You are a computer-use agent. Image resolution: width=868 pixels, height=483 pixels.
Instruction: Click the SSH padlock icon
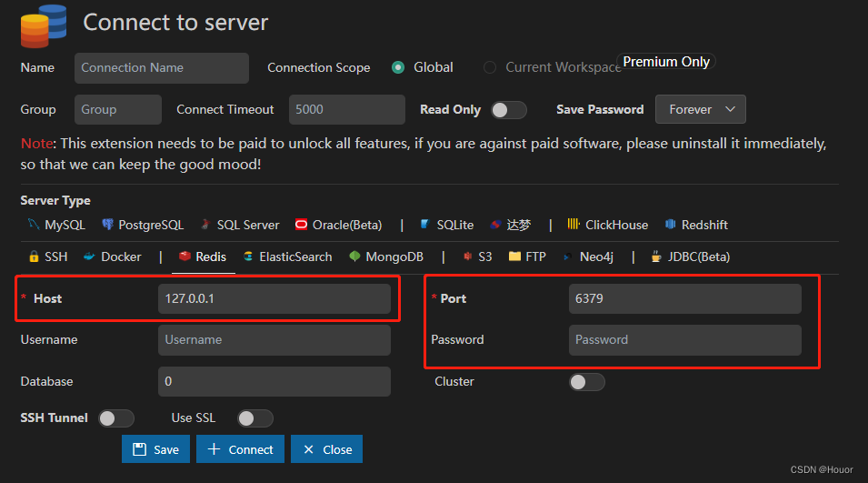(x=34, y=257)
